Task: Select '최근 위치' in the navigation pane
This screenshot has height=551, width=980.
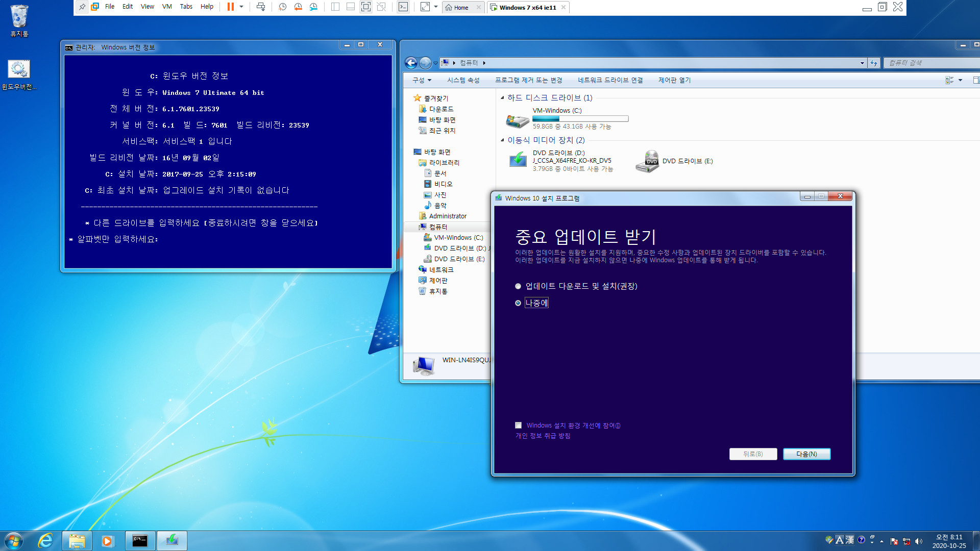Action: 437,131
